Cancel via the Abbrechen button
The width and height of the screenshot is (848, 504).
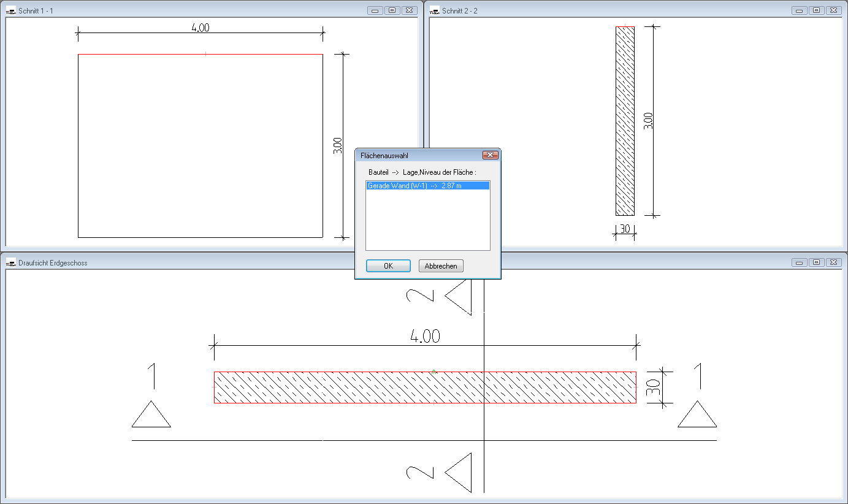(x=441, y=266)
